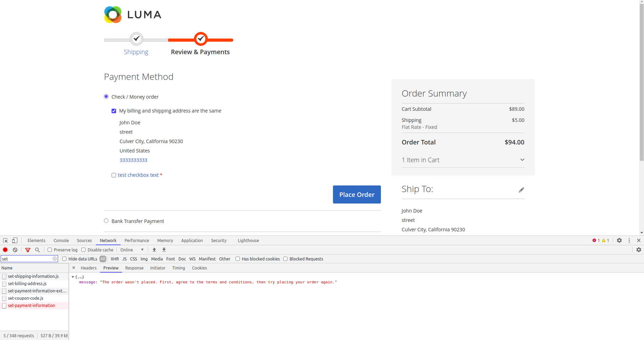644x340 pixels.
Task: Stop recording network log with red circle
Action: (5, 250)
